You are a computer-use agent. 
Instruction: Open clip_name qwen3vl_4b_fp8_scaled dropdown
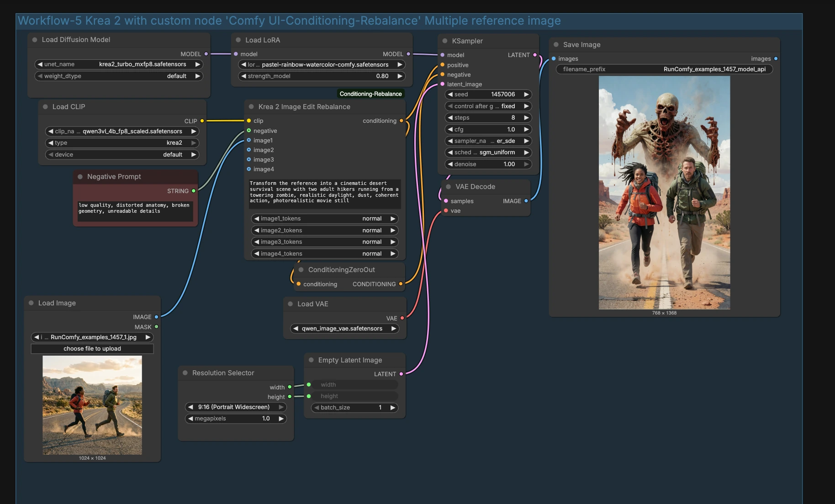coord(122,131)
